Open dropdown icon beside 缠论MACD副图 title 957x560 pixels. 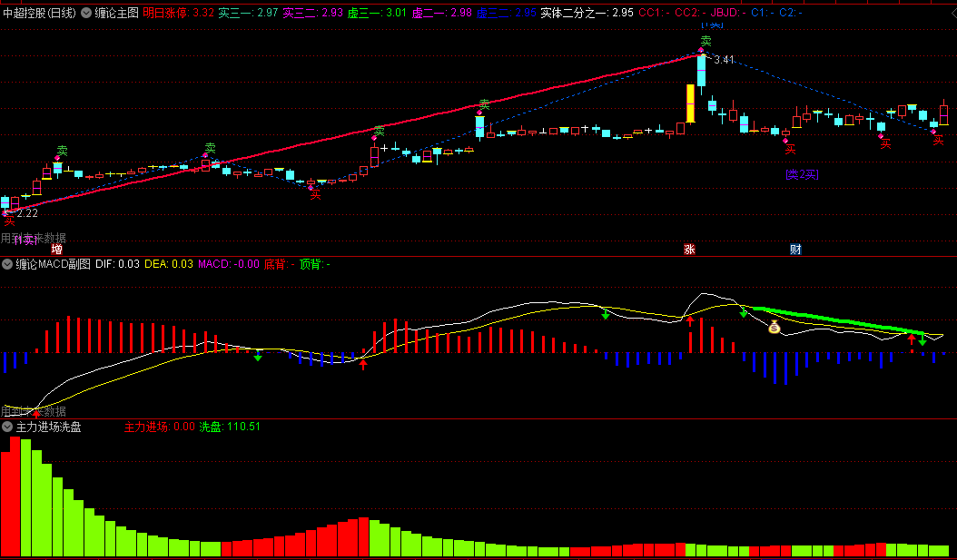coord(7,264)
